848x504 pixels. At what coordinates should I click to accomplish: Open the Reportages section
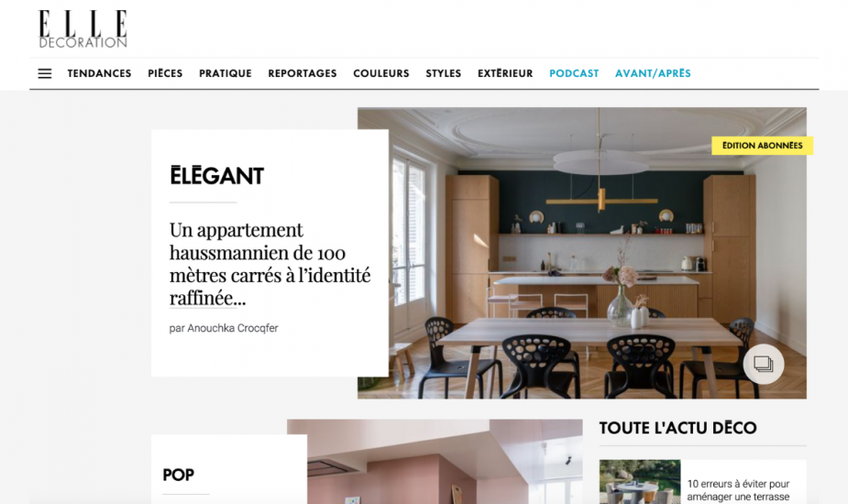pyautogui.click(x=303, y=73)
